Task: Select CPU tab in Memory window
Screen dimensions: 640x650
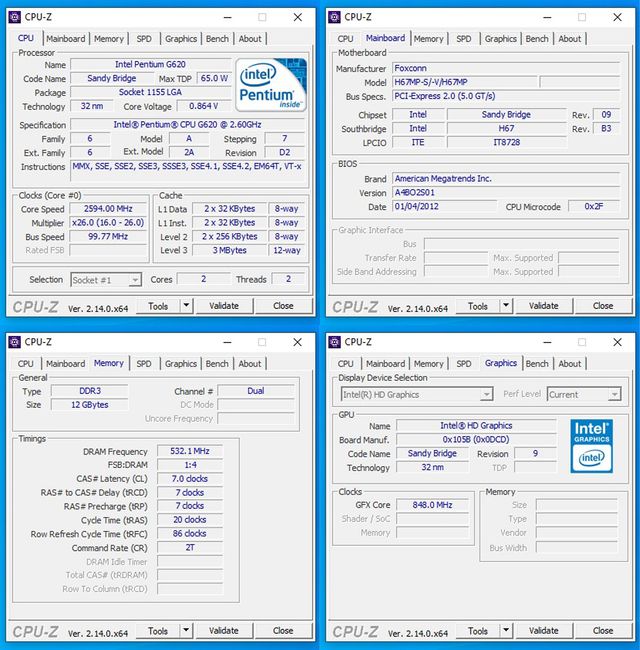Action: point(26,364)
